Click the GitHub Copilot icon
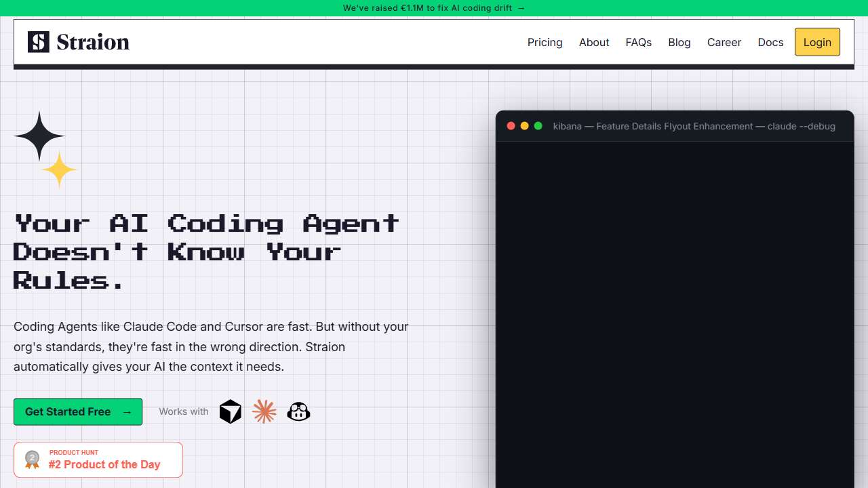This screenshot has height=488, width=868. [298, 411]
